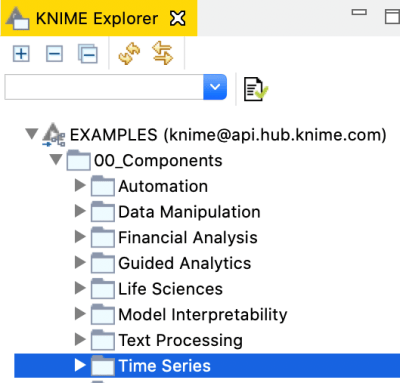Screen dimensions: 400x383
Task: Click the document with checkmark filter icon
Action: [x=256, y=89]
